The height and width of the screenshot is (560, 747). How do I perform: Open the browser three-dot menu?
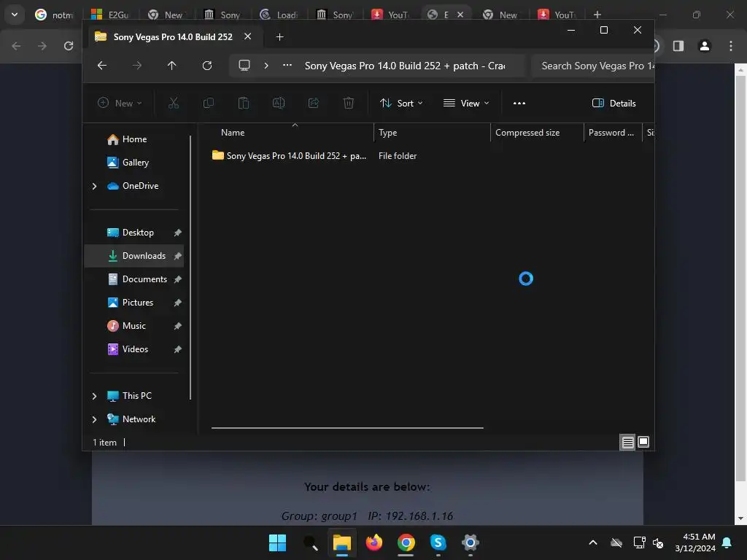(731, 46)
